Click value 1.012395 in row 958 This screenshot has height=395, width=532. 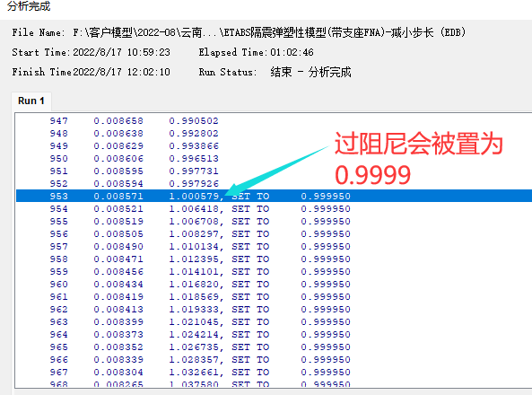click(x=194, y=259)
